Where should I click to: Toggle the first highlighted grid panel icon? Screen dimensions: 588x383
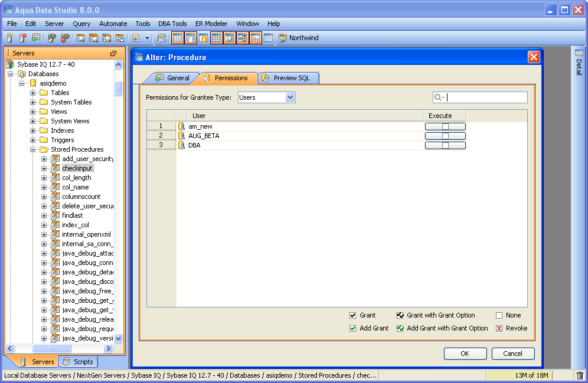(x=177, y=38)
